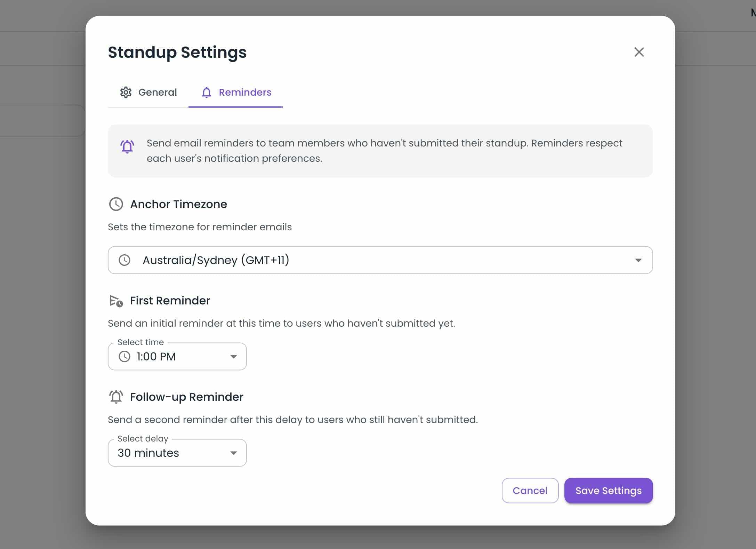
Task: Click the dropdown arrow on the timezone selector
Action: [638, 260]
